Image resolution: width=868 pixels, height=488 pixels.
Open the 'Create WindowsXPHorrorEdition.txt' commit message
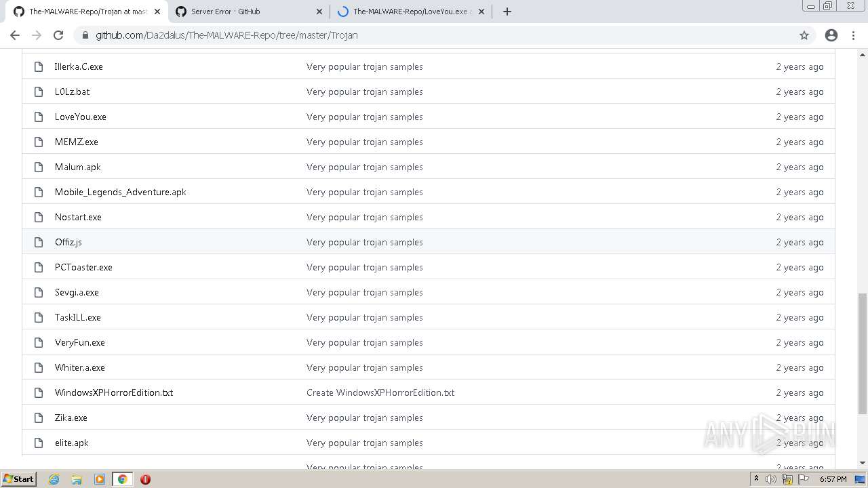(380, 392)
